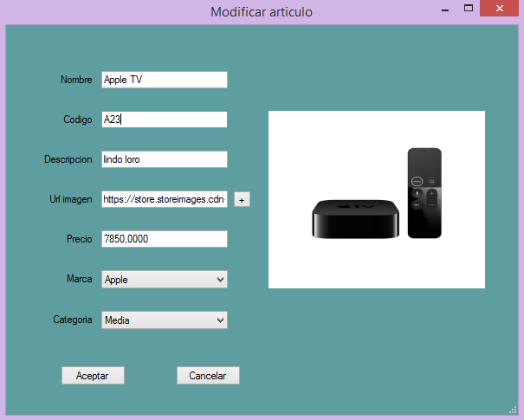Open the Categoria dropdown showing Media
The width and height of the screenshot is (524, 420).
pos(165,320)
